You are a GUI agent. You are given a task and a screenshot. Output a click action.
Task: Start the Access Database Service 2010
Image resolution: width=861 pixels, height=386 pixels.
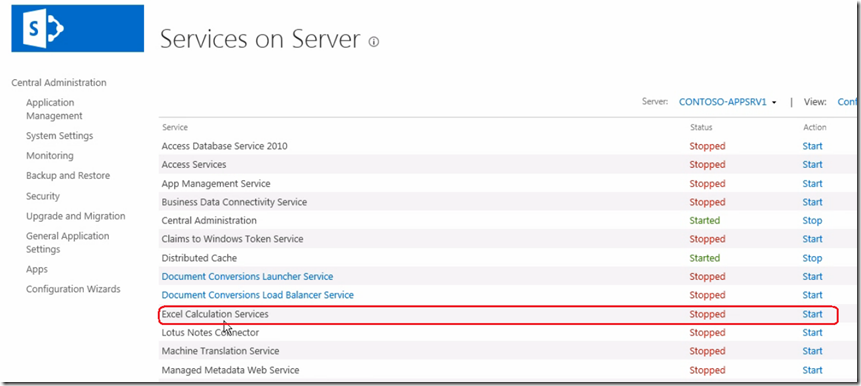(x=812, y=146)
